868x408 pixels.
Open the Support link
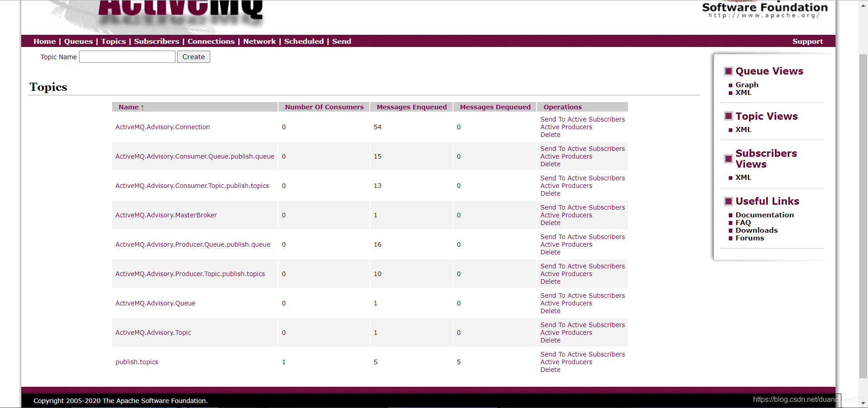pos(807,41)
